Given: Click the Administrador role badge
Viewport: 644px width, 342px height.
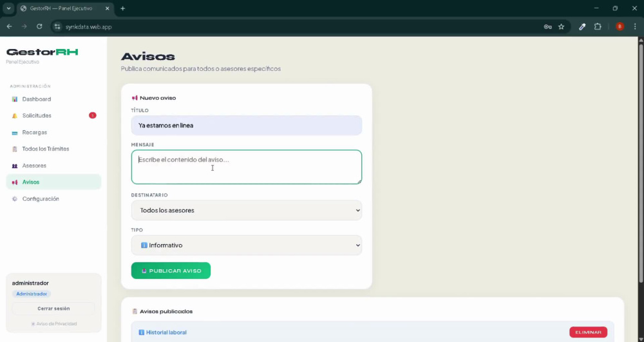Looking at the screenshot, I should (32, 294).
